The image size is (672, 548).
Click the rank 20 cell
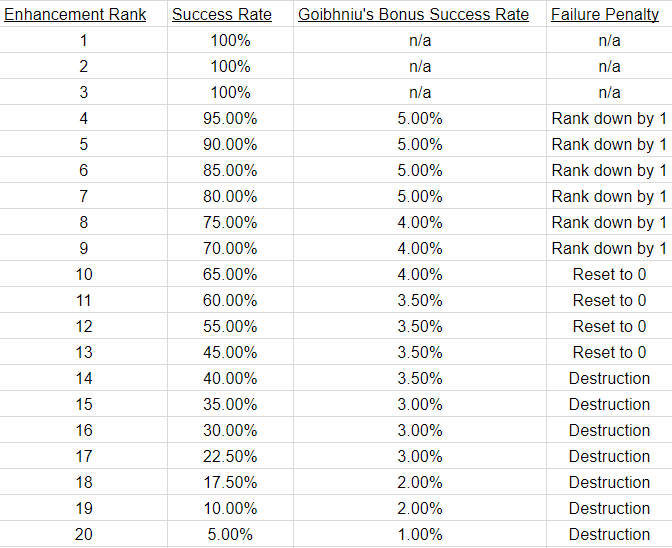(84, 534)
